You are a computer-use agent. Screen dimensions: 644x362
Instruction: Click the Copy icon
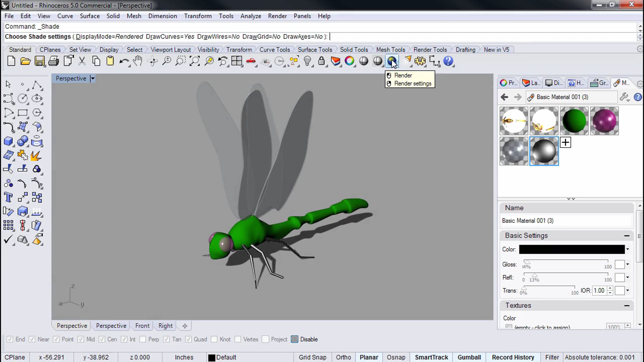96,61
